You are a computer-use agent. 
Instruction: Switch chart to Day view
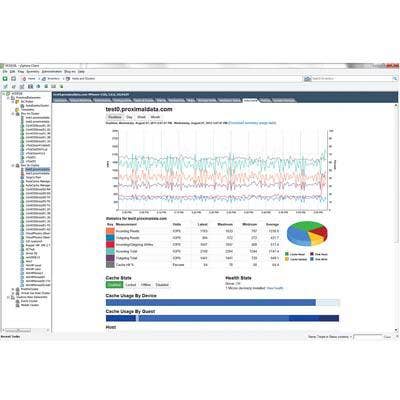(129, 117)
